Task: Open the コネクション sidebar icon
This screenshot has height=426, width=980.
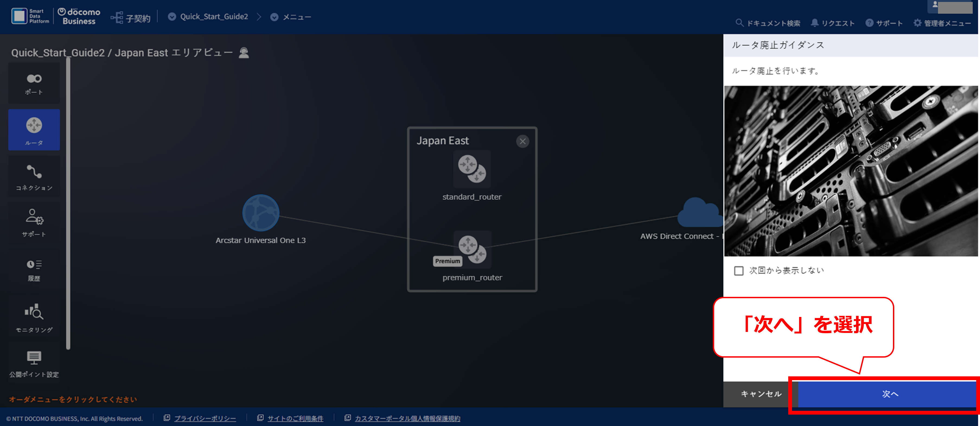Action: (34, 177)
